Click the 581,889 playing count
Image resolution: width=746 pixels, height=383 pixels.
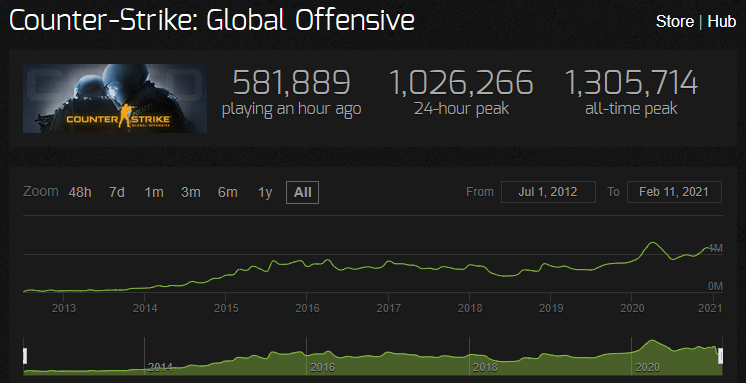(x=292, y=82)
